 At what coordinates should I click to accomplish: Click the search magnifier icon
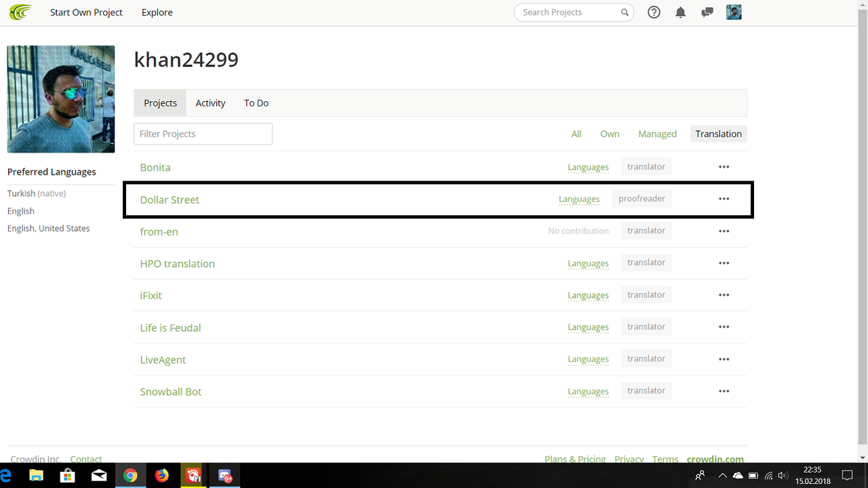point(625,12)
